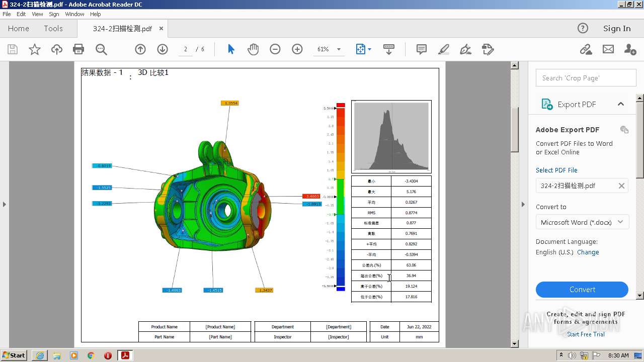The image size is (644, 362).
Task: Click the add person share icon
Action: pyautogui.click(x=630, y=49)
